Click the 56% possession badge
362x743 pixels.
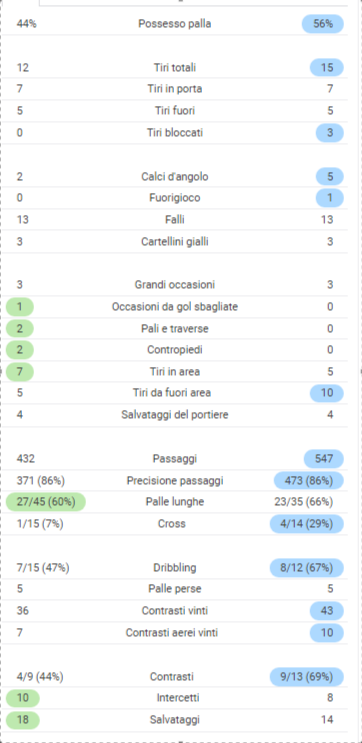tap(323, 24)
